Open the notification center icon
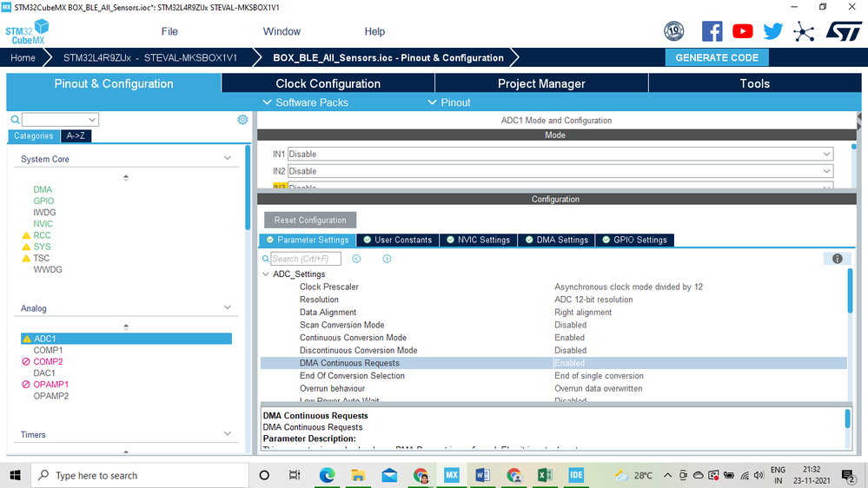 coord(848,476)
